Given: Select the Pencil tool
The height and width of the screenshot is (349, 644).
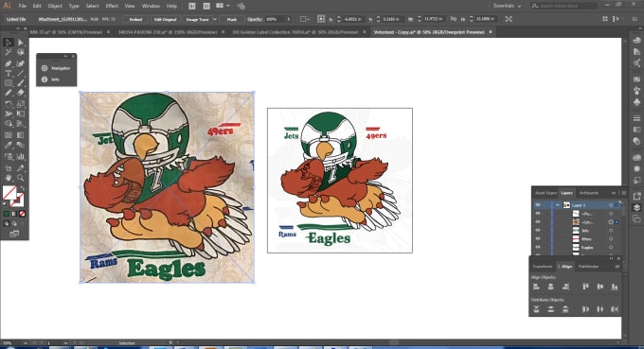Looking at the screenshot, I should pyautogui.click(x=8, y=93).
